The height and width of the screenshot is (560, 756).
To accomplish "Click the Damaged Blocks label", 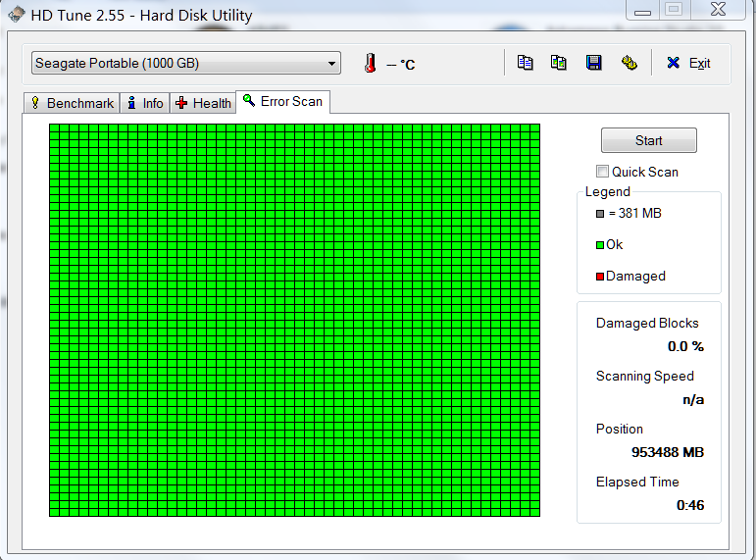I will point(647,324).
